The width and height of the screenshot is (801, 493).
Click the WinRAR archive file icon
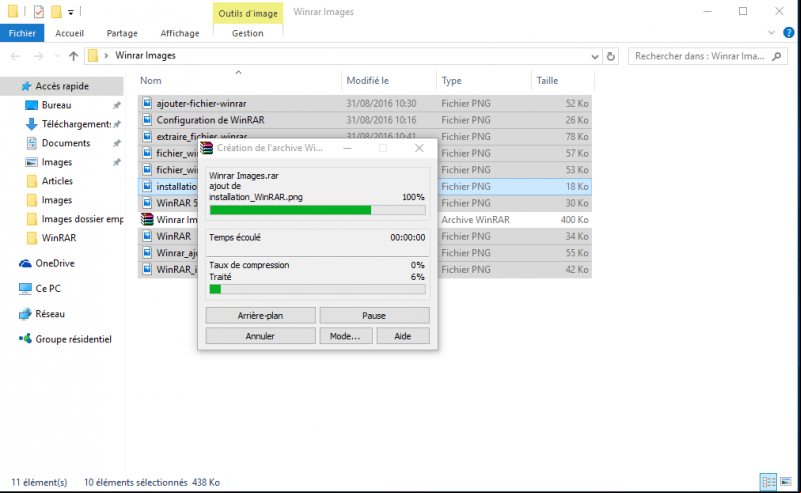pyautogui.click(x=147, y=219)
